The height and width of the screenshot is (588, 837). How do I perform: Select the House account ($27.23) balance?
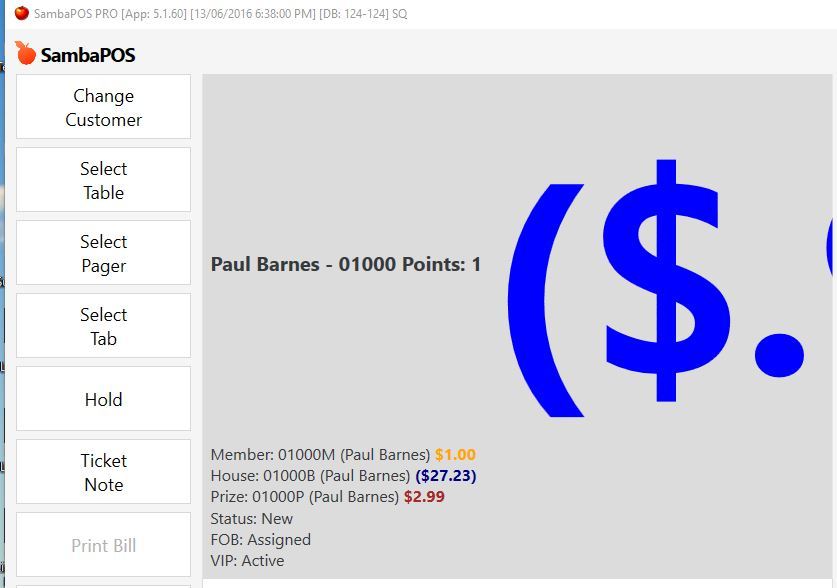click(446, 475)
